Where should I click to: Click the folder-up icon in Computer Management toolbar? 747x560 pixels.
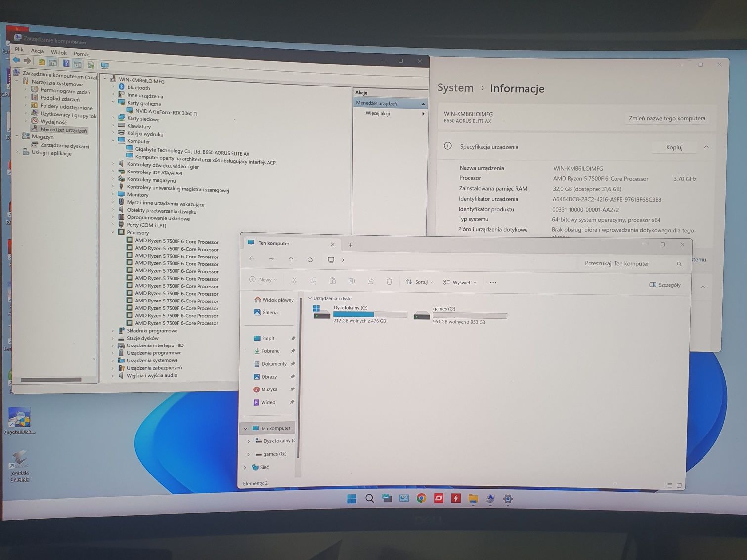(x=42, y=62)
